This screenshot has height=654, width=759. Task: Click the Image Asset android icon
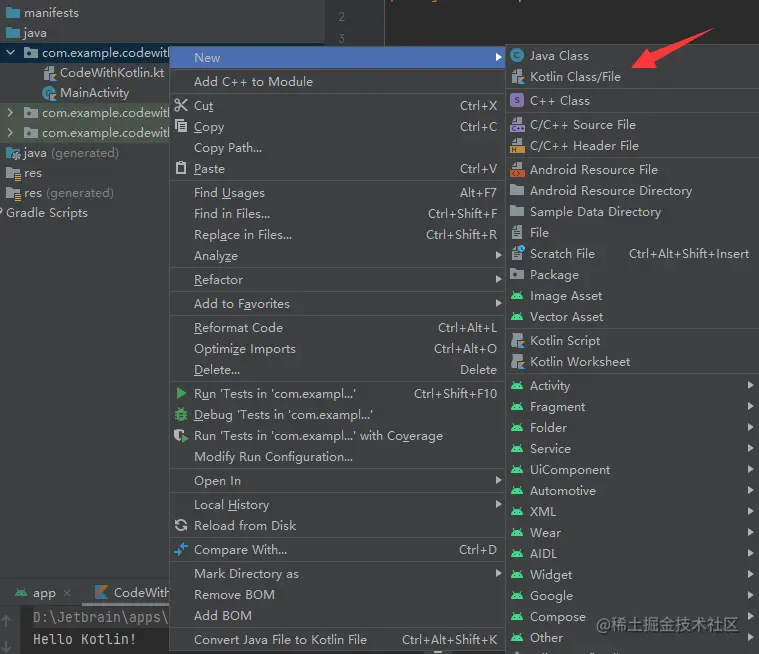click(517, 295)
